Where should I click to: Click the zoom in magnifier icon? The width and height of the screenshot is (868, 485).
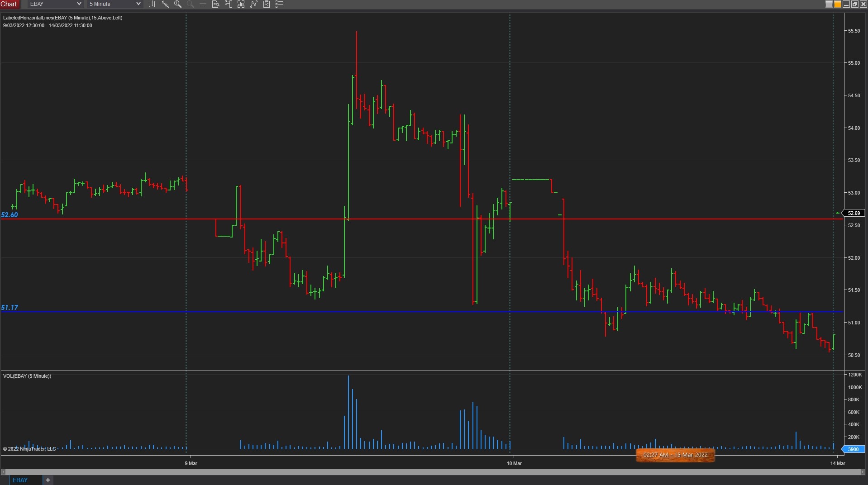point(178,4)
